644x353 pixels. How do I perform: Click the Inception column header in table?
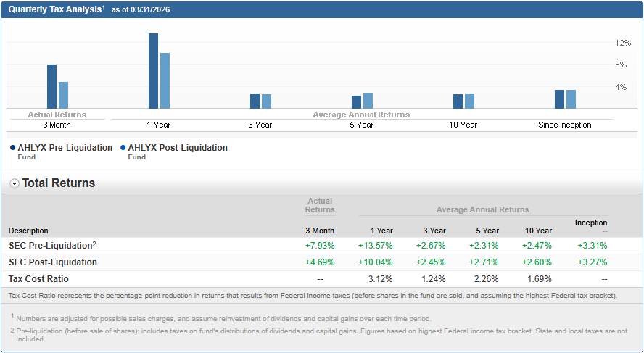[591, 223]
